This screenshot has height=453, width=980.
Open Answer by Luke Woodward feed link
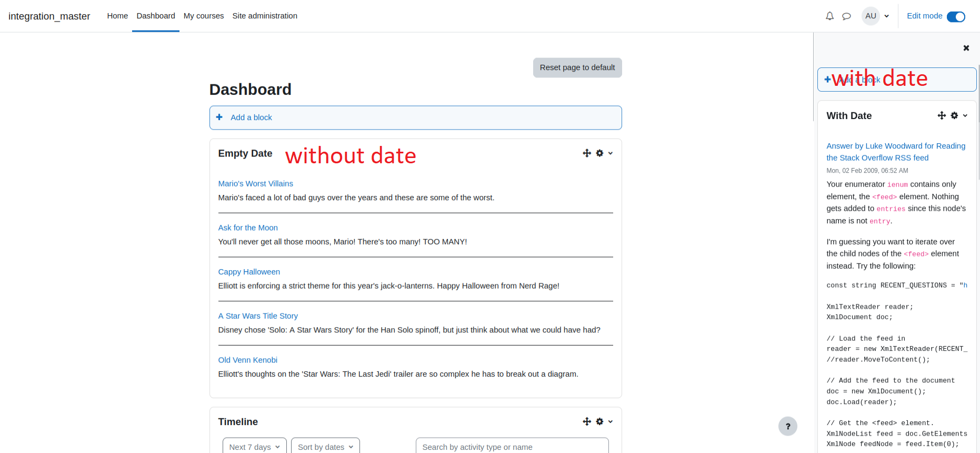pyautogui.click(x=896, y=152)
